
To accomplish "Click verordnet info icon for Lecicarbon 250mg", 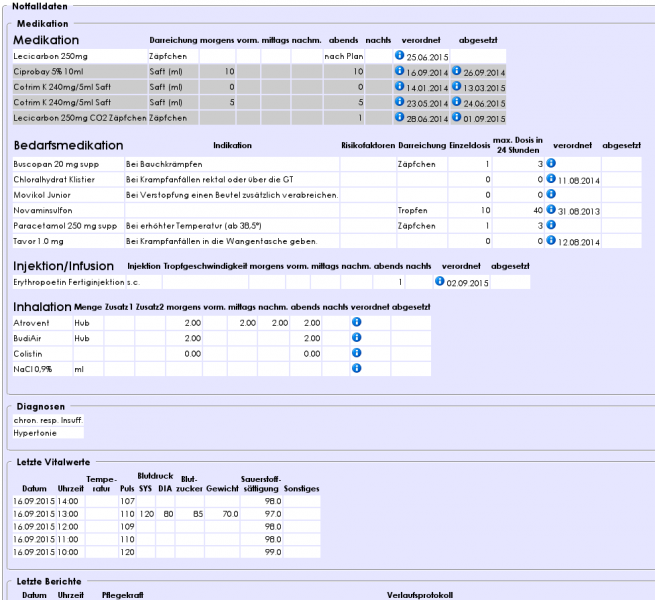I will point(399,55).
